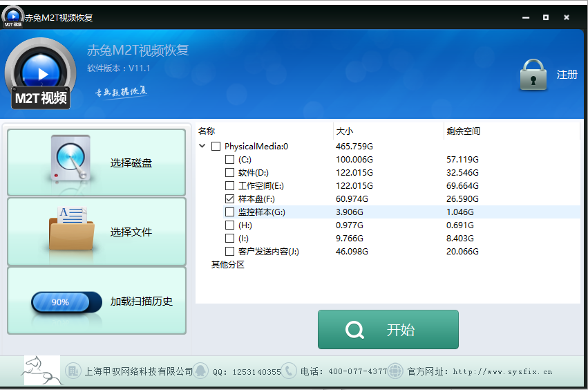Image resolution: width=588 pixels, height=390 pixels.
Task: Minimize the 赤兔M2T视频恢复 window
Action: [x=526, y=18]
